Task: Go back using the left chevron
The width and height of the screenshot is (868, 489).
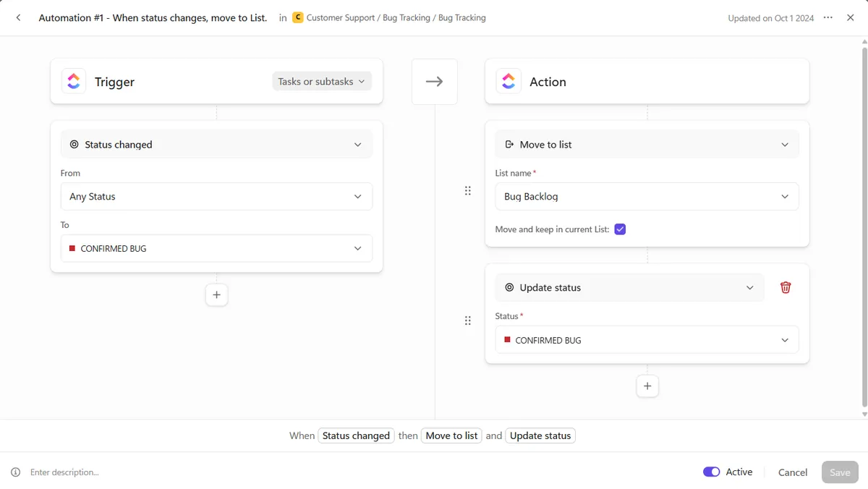Action: coord(18,17)
